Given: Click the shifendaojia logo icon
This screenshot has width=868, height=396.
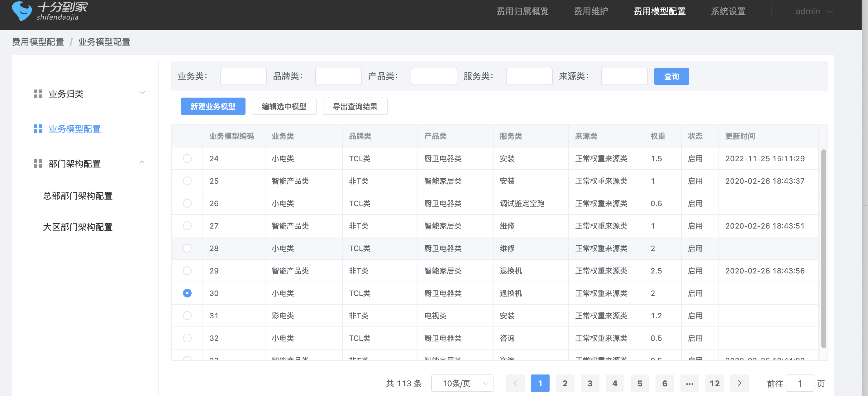Looking at the screenshot, I should [x=21, y=11].
